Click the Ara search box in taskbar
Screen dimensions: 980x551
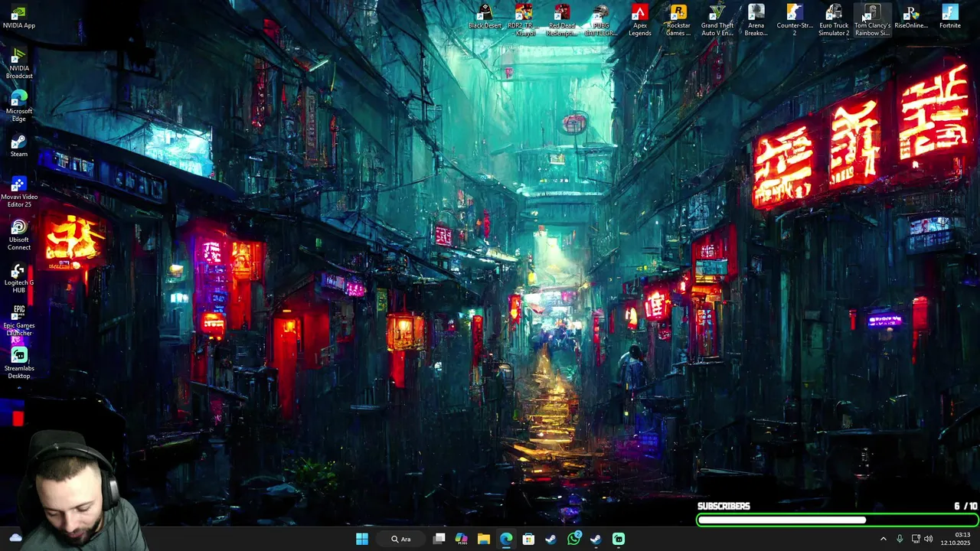tap(401, 539)
